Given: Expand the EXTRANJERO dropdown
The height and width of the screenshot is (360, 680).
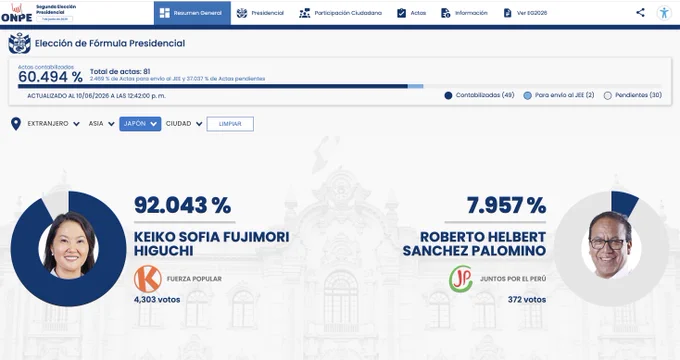Looking at the screenshot, I should click(x=53, y=124).
